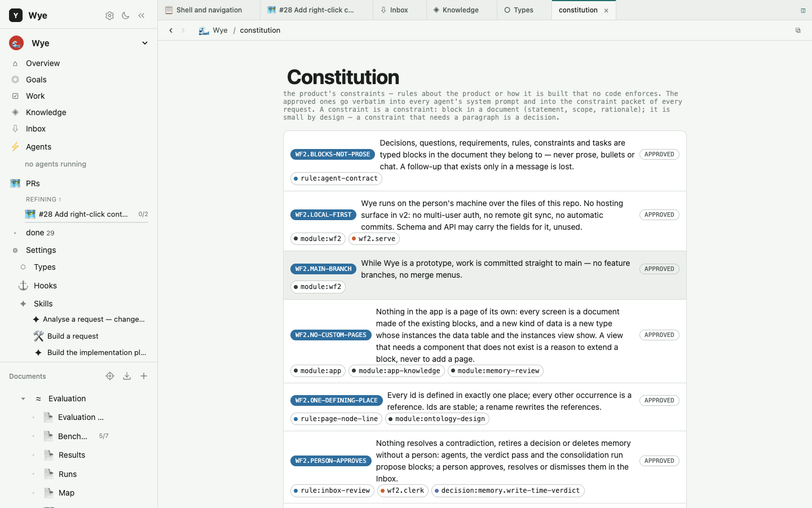Open Overview in the sidebar

point(43,63)
